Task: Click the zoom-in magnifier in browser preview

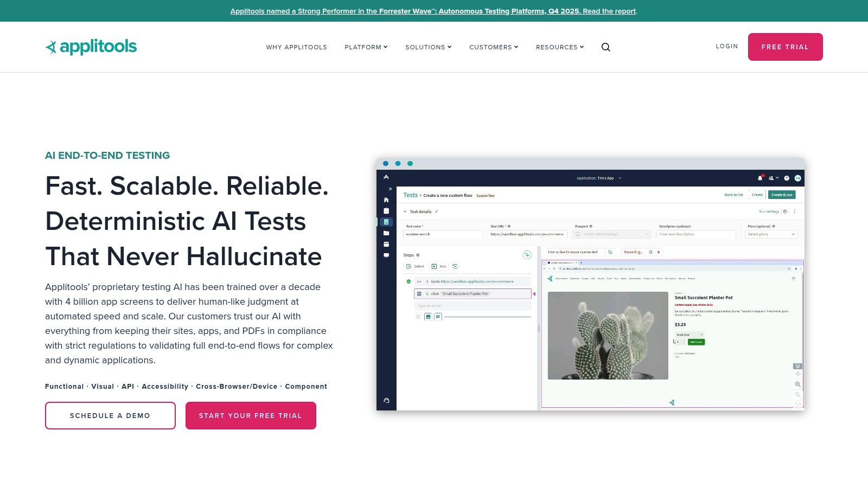Action: coord(797,384)
